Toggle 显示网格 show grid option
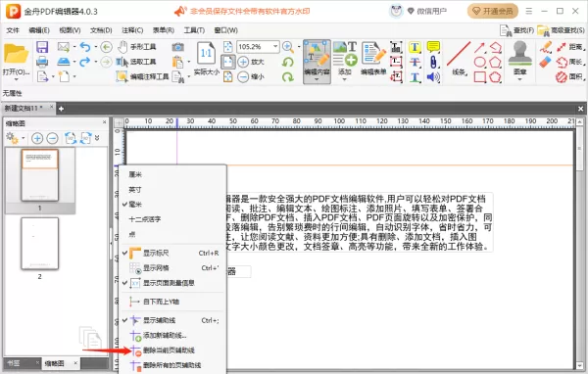The height and width of the screenshot is (374, 588). tap(172, 268)
